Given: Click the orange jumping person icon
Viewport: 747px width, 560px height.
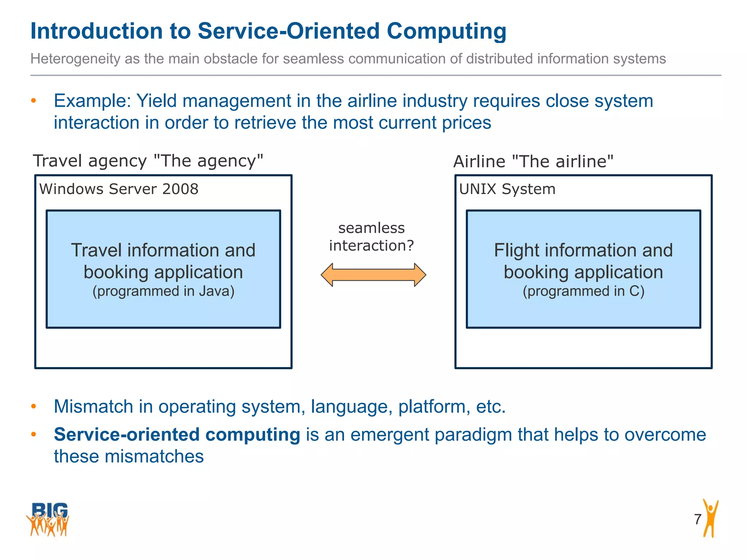Looking at the screenshot, I should coord(710,518).
